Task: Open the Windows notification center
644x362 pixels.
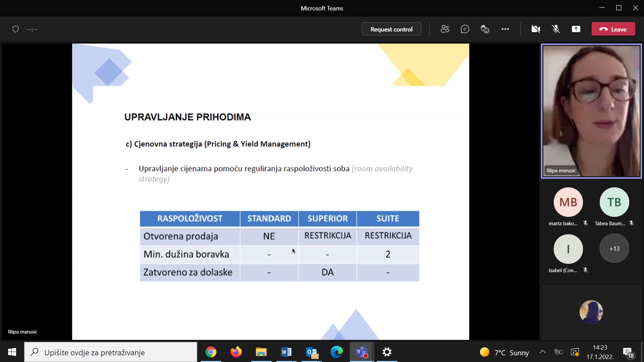Action: pos(628,353)
